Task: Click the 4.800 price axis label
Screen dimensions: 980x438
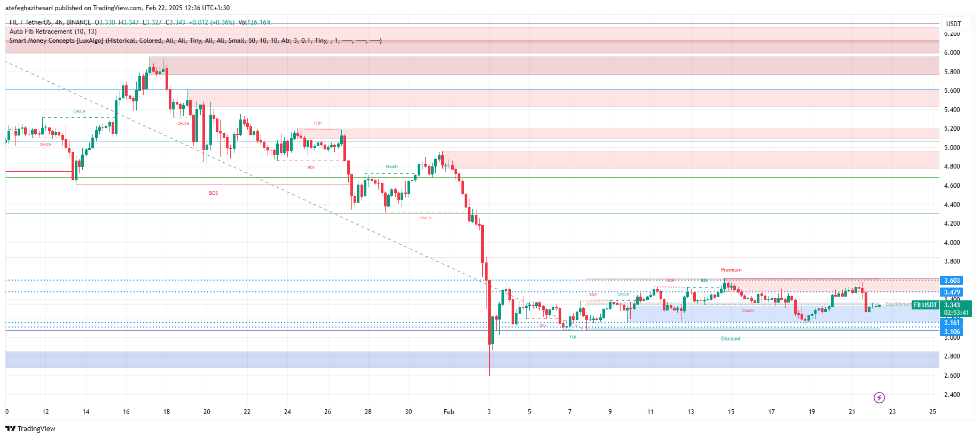Action: tap(952, 166)
